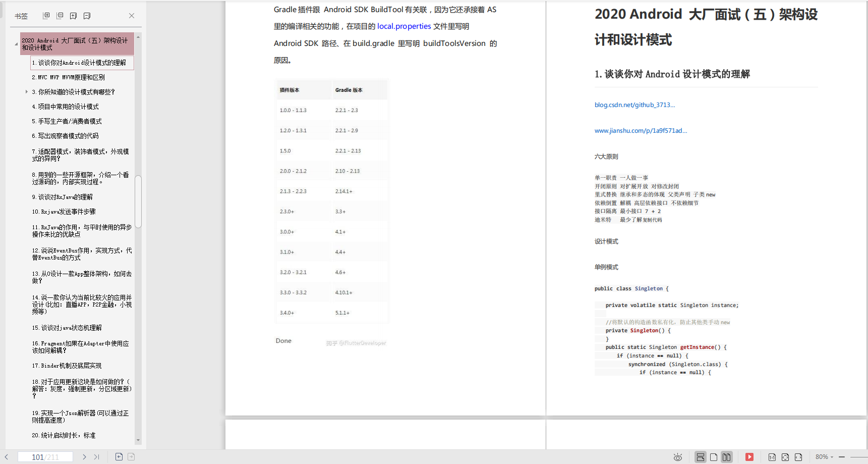Switch to continuous scroll view

[x=701, y=457]
